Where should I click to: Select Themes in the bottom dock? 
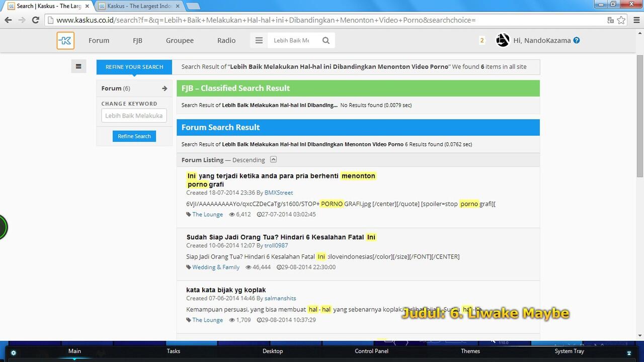coord(470,351)
